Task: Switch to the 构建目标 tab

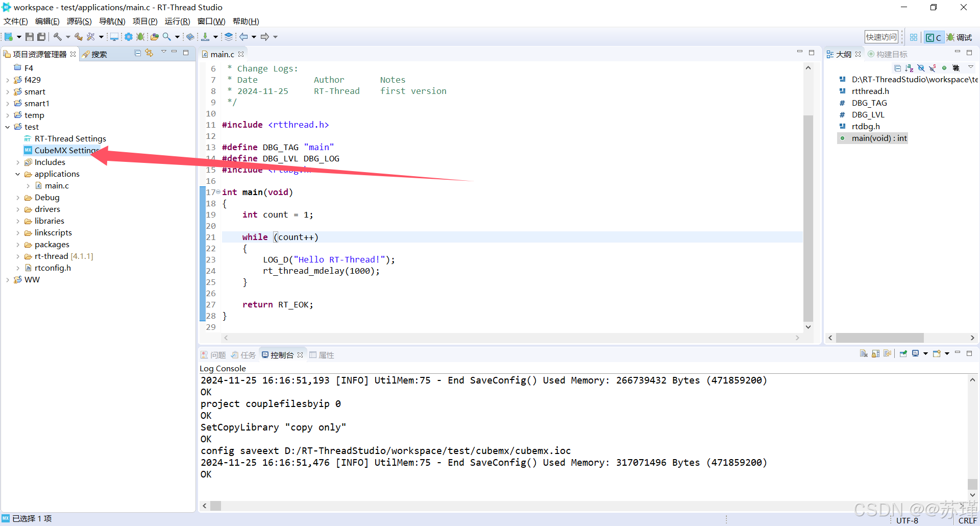Action: pos(888,54)
